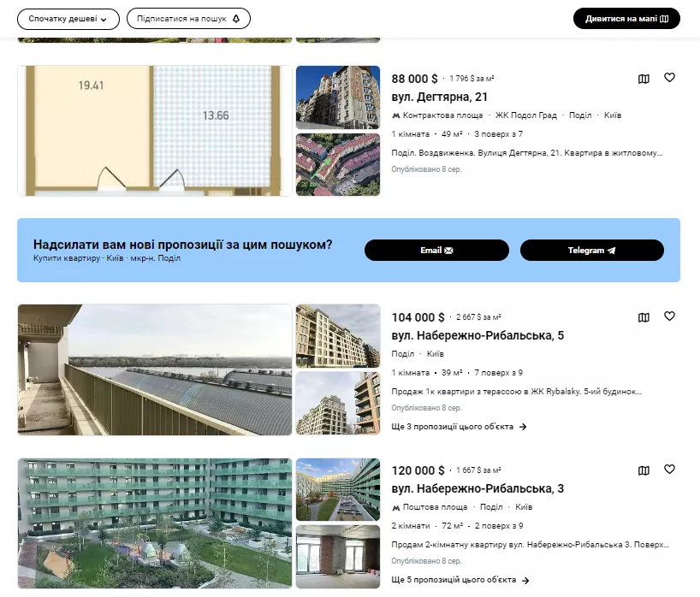The height and width of the screenshot is (597, 700).
Task: Open the river terrace view photo
Action: tap(154, 369)
